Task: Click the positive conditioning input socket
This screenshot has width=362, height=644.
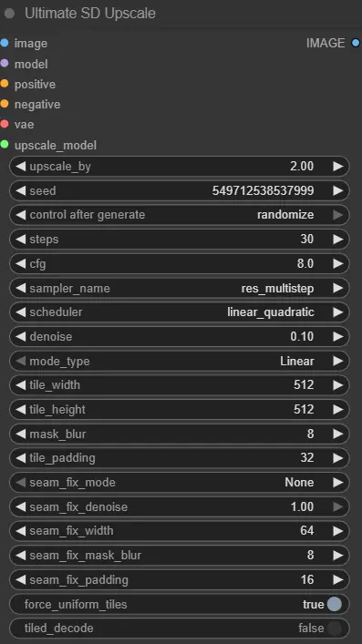Action: [x=5, y=84]
